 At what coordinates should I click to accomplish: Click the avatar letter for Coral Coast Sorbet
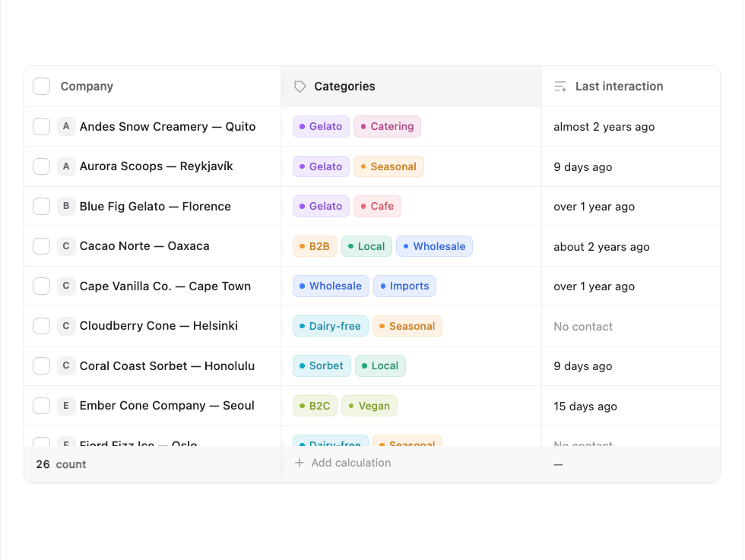click(66, 365)
